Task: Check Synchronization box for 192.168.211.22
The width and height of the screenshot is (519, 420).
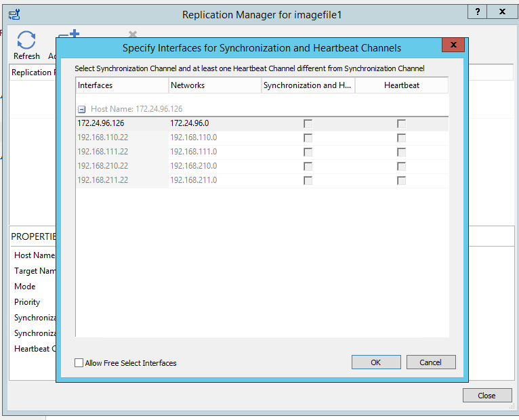Action: (x=308, y=181)
